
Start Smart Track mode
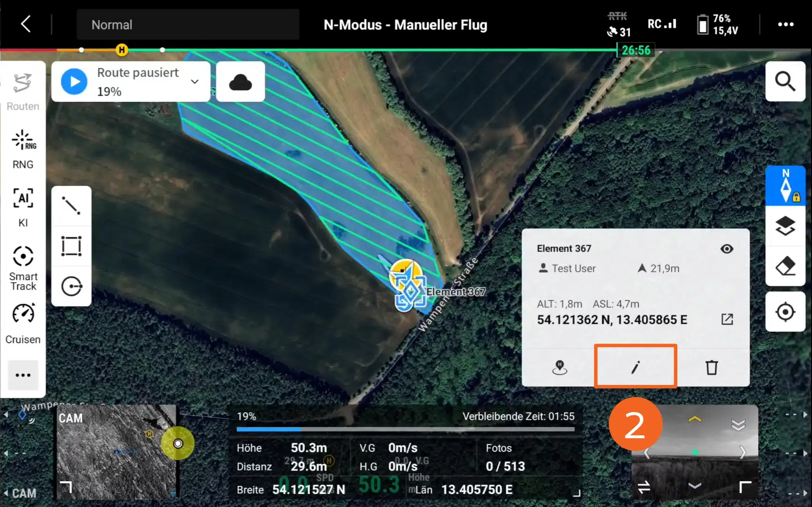click(23, 268)
